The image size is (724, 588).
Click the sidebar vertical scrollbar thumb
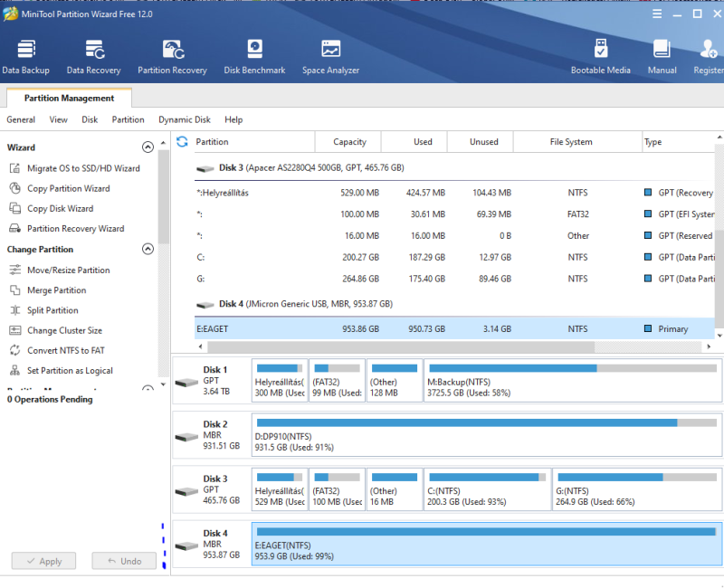(x=163, y=196)
